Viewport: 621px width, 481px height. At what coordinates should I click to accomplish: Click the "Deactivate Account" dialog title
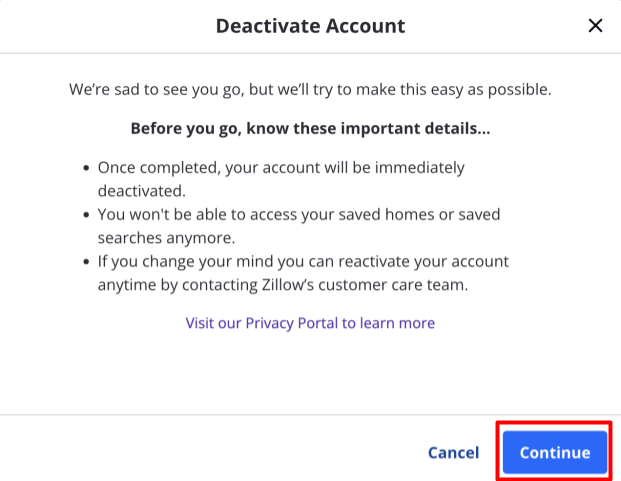coord(310,26)
